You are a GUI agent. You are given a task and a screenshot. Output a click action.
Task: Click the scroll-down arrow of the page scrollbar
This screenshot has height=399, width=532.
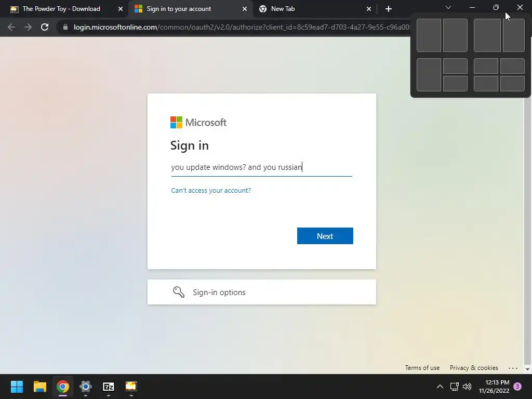tap(527, 369)
